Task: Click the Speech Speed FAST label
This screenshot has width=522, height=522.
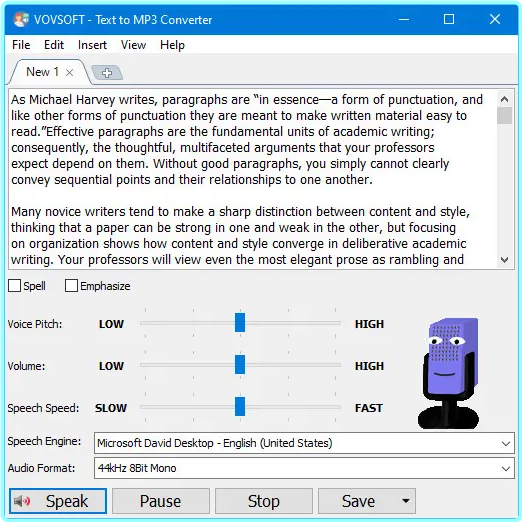Action: (x=369, y=408)
